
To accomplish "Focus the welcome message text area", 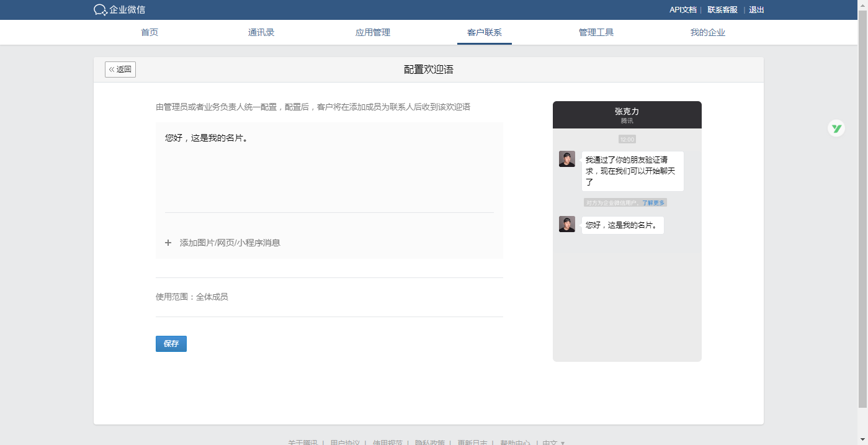I will pos(329,168).
